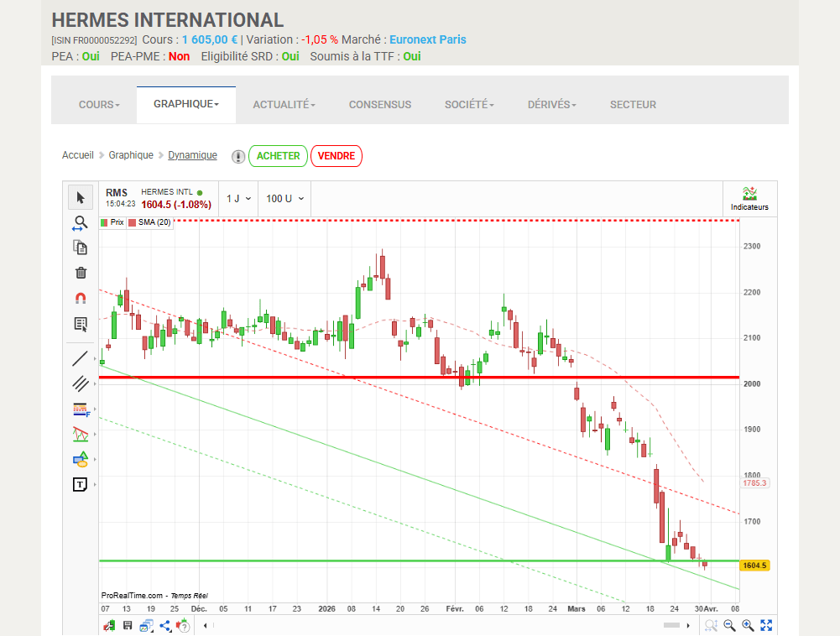The height and width of the screenshot is (636, 840).
Task: Select the chart pattern triangle tool
Action: (x=81, y=434)
